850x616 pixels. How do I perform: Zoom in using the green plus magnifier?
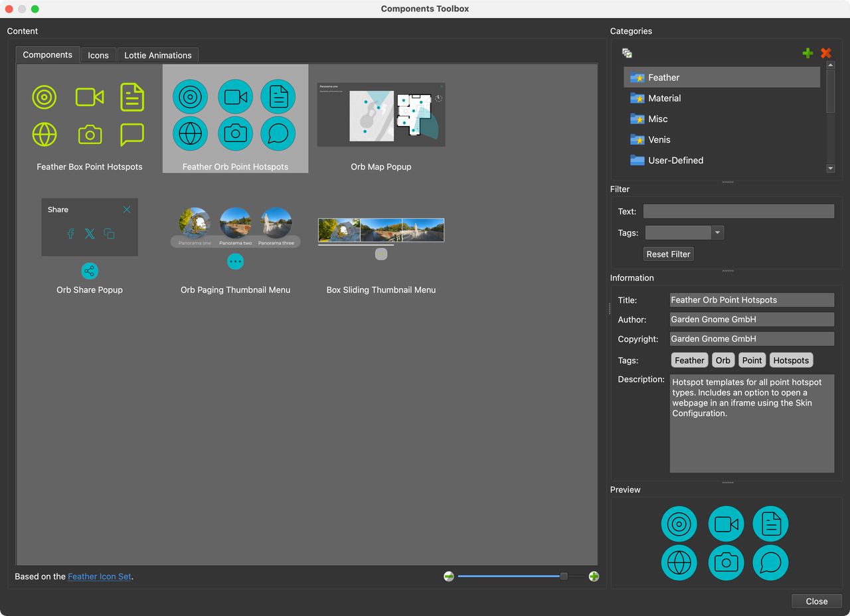point(593,576)
